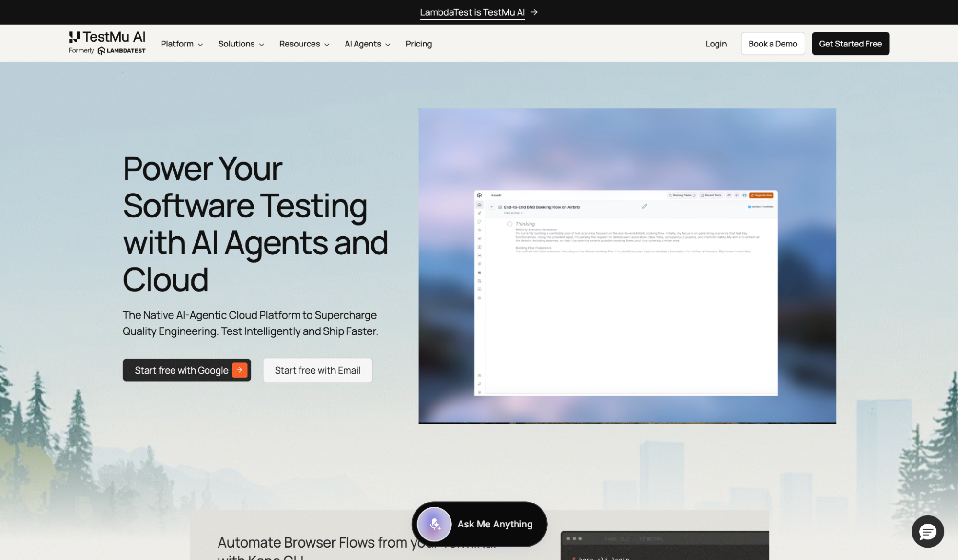
Task: Open the TestMu AI logo home link
Action: pos(107,43)
